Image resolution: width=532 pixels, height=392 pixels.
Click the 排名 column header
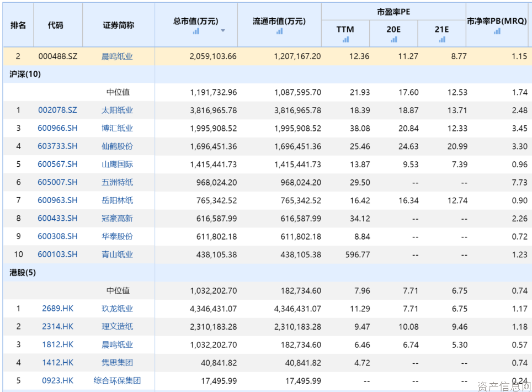[x=18, y=25]
